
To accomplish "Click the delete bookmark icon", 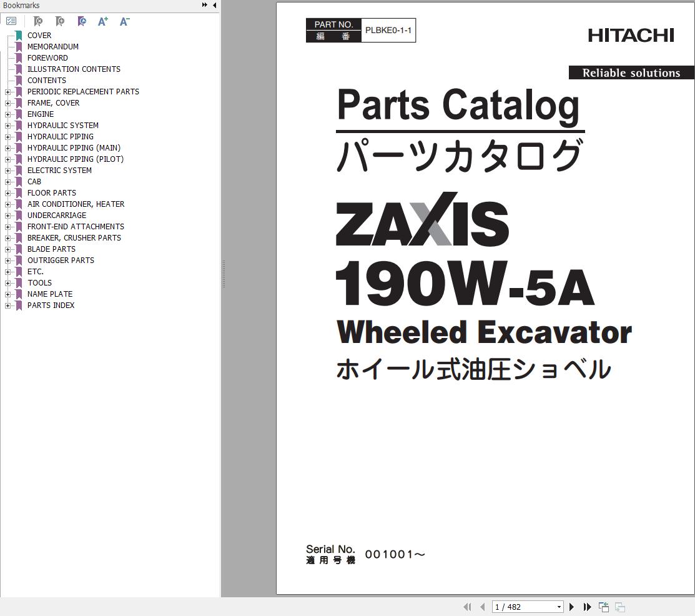I will (38, 21).
